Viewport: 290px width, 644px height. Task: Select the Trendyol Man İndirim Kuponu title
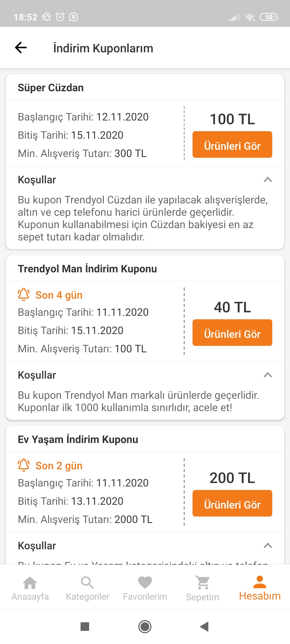point(88,269)
